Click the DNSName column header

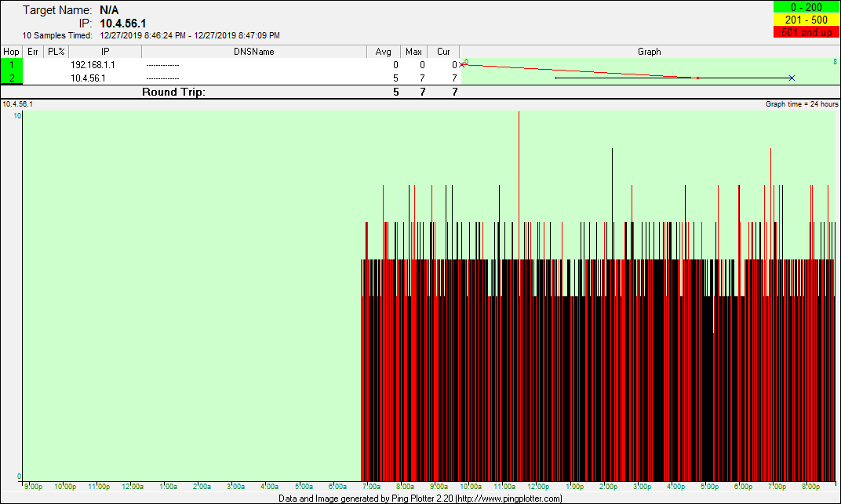254,52
